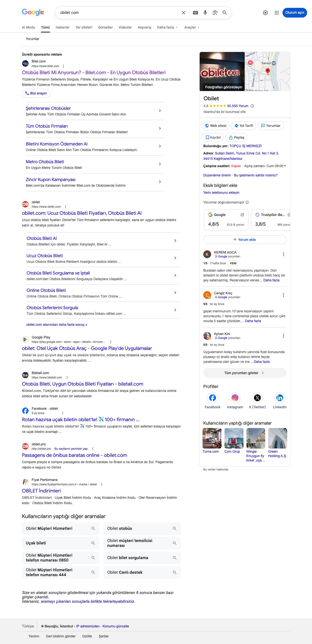Image resolution: width=312 pixels, height=644 pixels.
Task: Open the Ucuz Otobüs Bileti sitelink chevron
Action: tap(175, 258)
